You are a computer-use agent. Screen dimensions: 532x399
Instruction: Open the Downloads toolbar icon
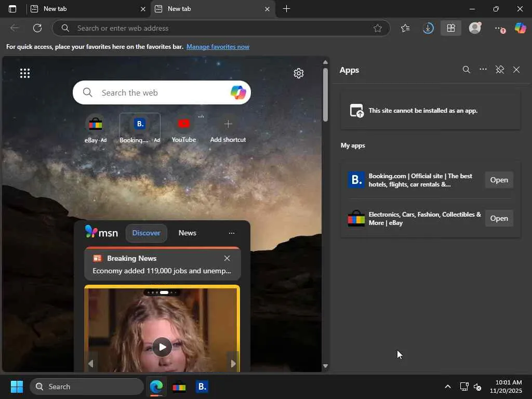(x=428, y=28)
